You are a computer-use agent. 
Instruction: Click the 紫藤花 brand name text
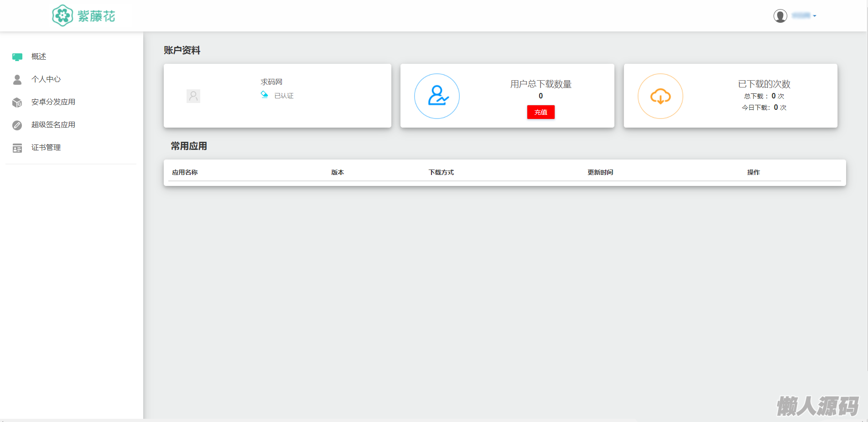click(96, 16)
